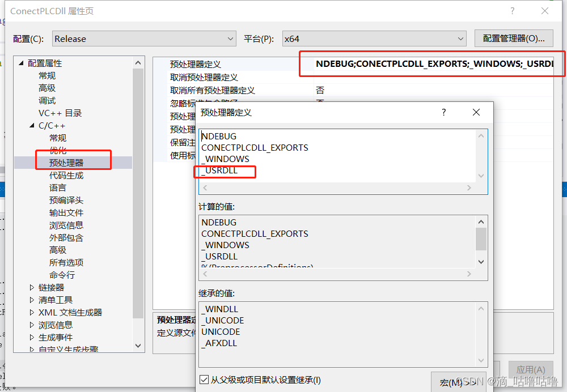Click the NDEBUG;CONECTPLCDLL_EXPORTS value field

coord(433,64)
